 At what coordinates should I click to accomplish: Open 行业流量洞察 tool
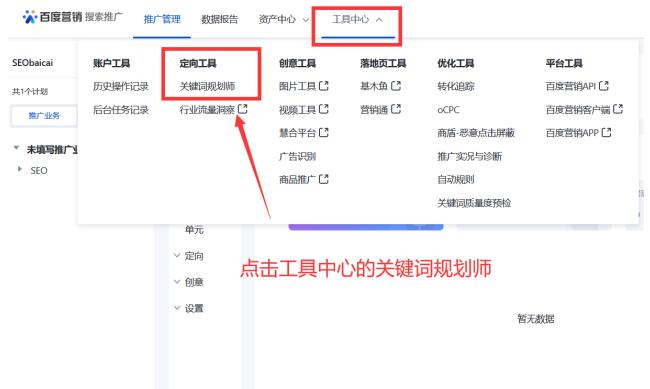point(207,109)
